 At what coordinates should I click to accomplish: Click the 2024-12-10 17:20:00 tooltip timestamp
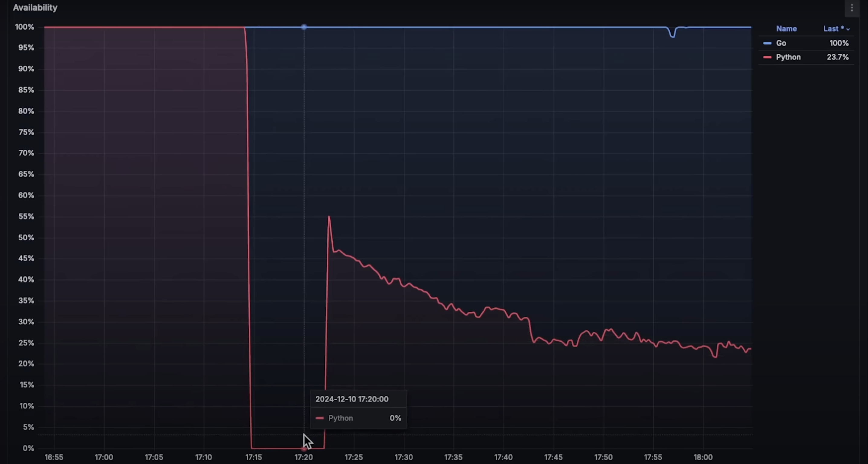352,399
